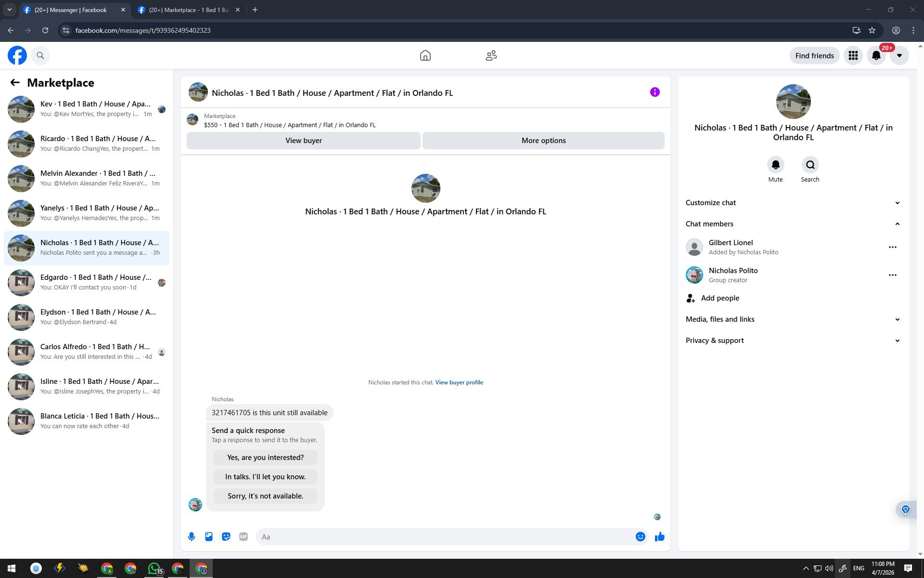Screen dimensions: 924x578
Task: Reload the page with the refresh icon
Action: point(45,30)
